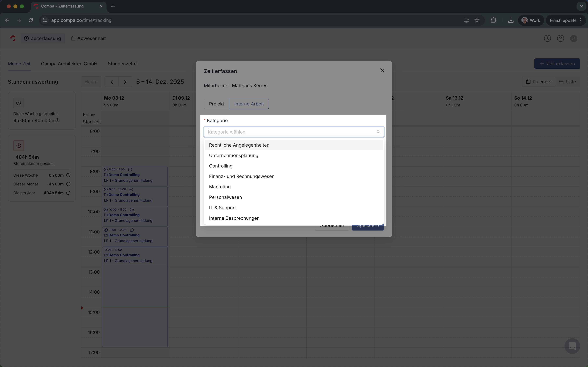Click info icon beside Dieser Monat

tap(68, 184)
